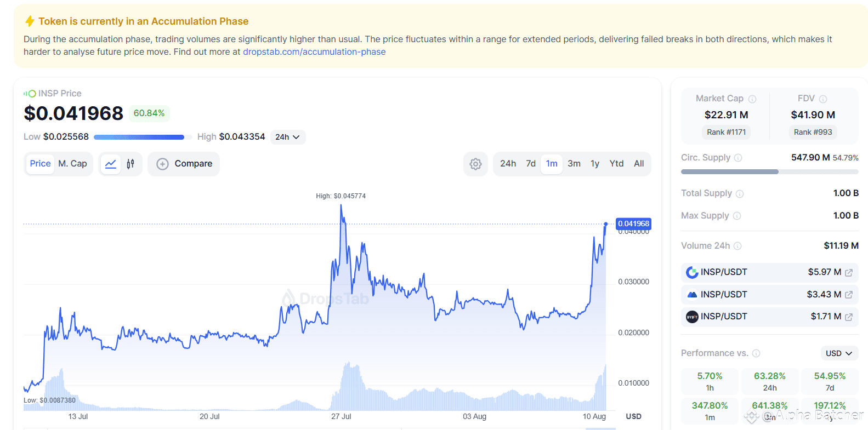Click the 5.70% 1h performance cell
Screen dimensions: 868x430
coord(710,382)
